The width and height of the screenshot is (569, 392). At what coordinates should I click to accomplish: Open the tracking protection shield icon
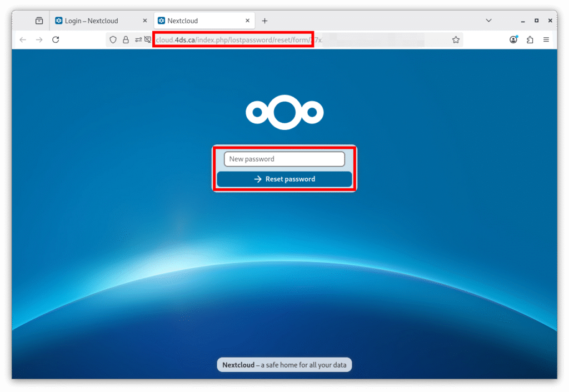(x=113, y=40)
